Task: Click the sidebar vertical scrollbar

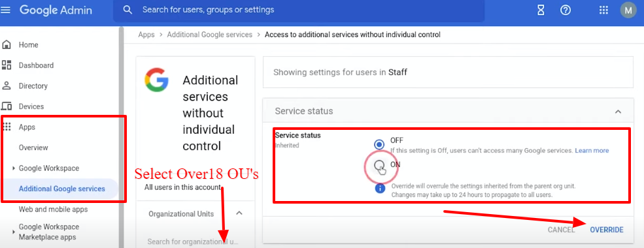Action: (x=121, y=137)
